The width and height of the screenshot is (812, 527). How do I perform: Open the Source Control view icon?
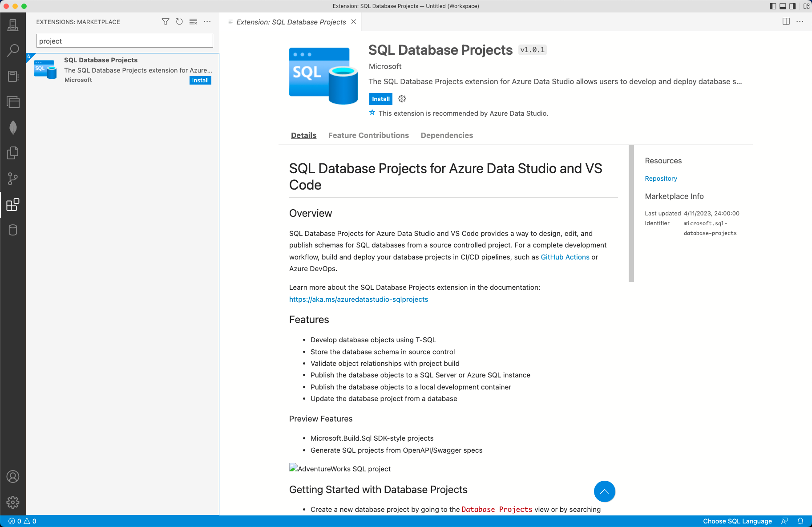click(13, 179)
